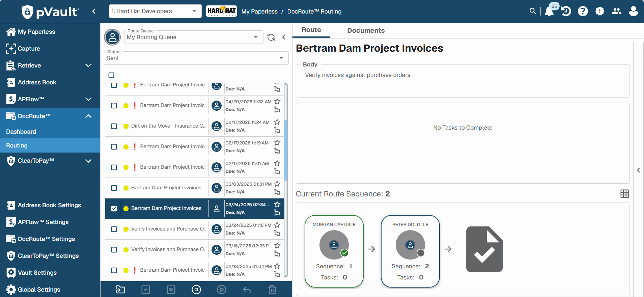Uncheck the selected 03/24/2025 02:34 route checkbox
Screen dimensions: 644x297
point(114,209)
